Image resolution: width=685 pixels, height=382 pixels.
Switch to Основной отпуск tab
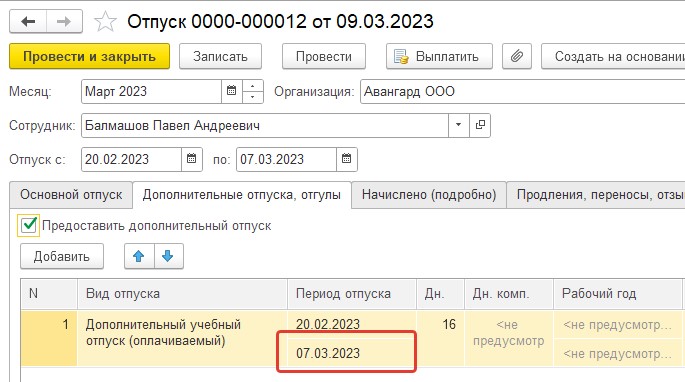pos(71,194)
